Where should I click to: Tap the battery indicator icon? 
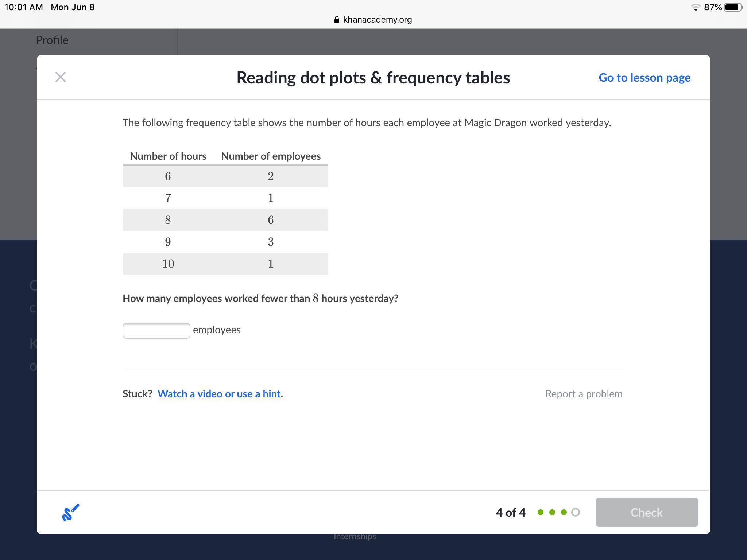click(x=732, y=7)
